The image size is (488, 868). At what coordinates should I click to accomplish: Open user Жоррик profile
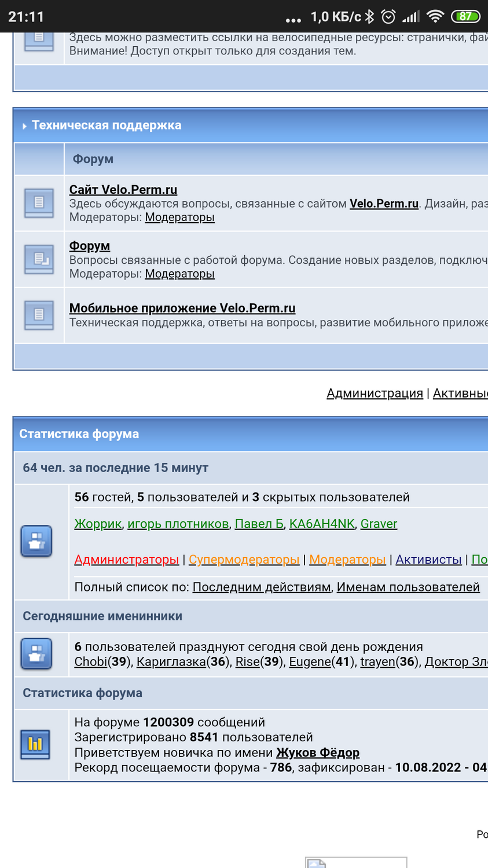(x=98, y=524)
